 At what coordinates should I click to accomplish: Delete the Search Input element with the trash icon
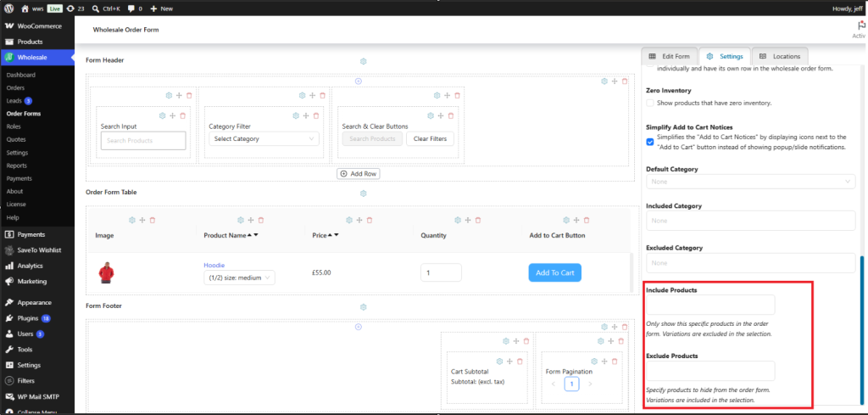pos(183,115)
